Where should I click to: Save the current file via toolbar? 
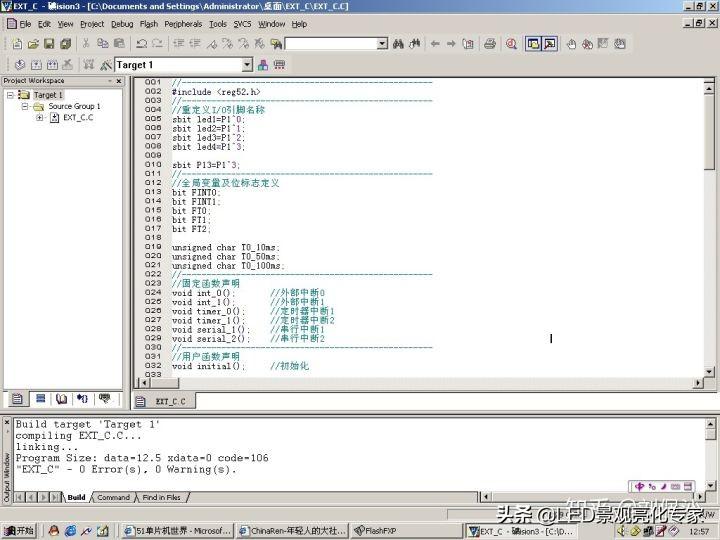tap(49, 44)
